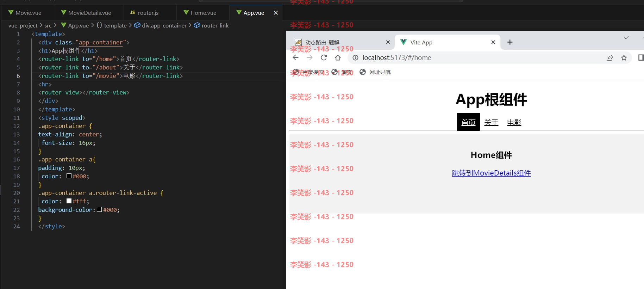Click vue-project in the breadcrumb

23,25
